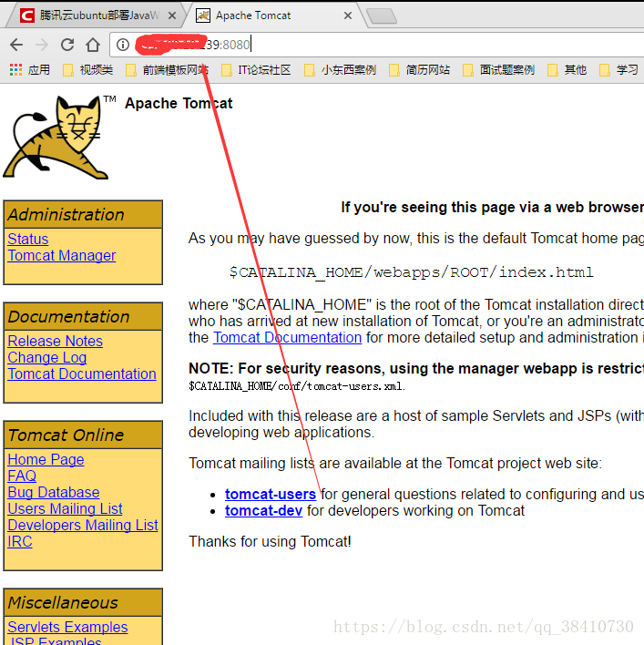Image resolution: width=644 pixels, height=645 pixels.
Task: Open the IT论坛社区 bookmark folder
Action: click(x=256, y=70)
